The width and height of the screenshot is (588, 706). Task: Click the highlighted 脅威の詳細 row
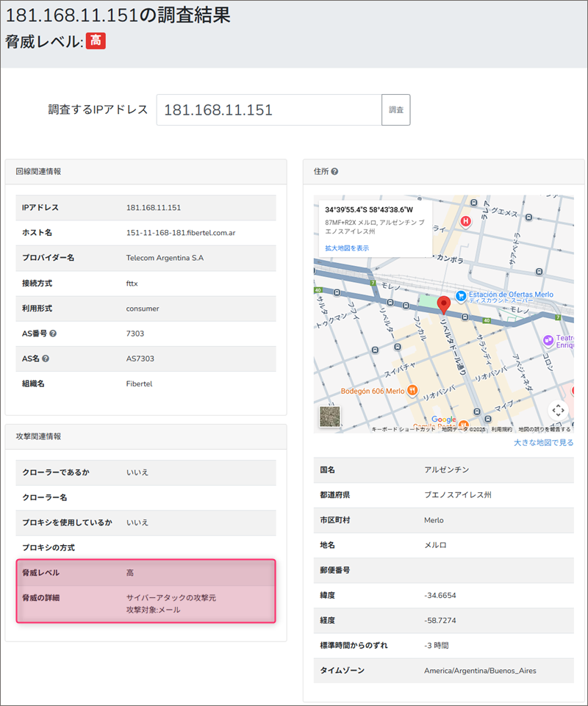[146, 603]
